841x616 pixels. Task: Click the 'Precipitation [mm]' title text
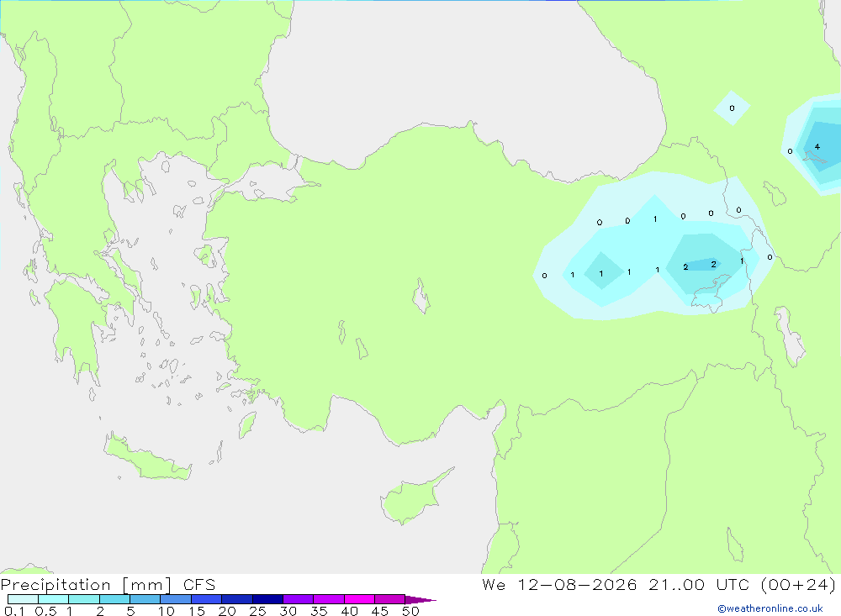point(86,585)
